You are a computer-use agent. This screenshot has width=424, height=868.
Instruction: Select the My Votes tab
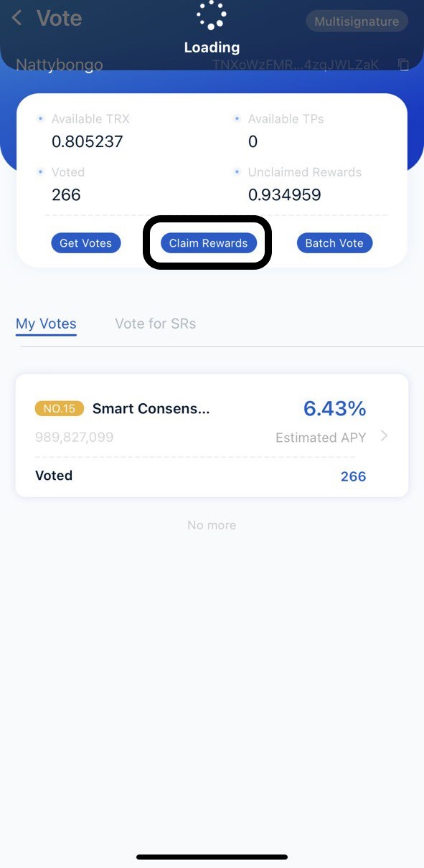click(x=46, y=324)
